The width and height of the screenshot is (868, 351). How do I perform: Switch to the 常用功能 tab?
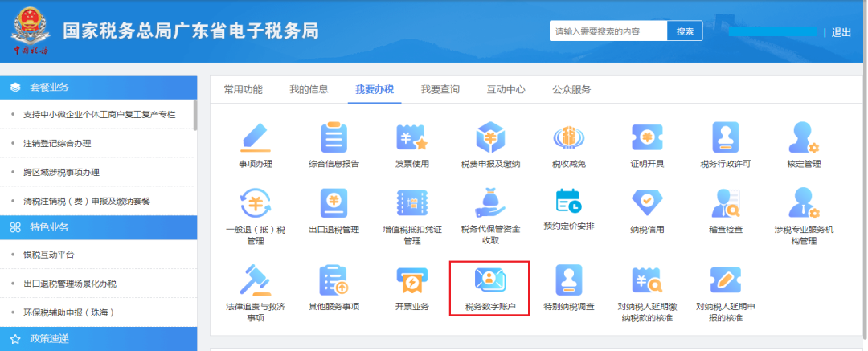(243, 90)
